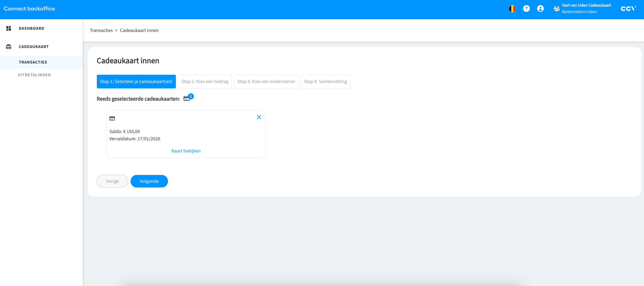Open Uitbetalingen in the sidebar menu

pyautogui.click(x=34, y=75)
